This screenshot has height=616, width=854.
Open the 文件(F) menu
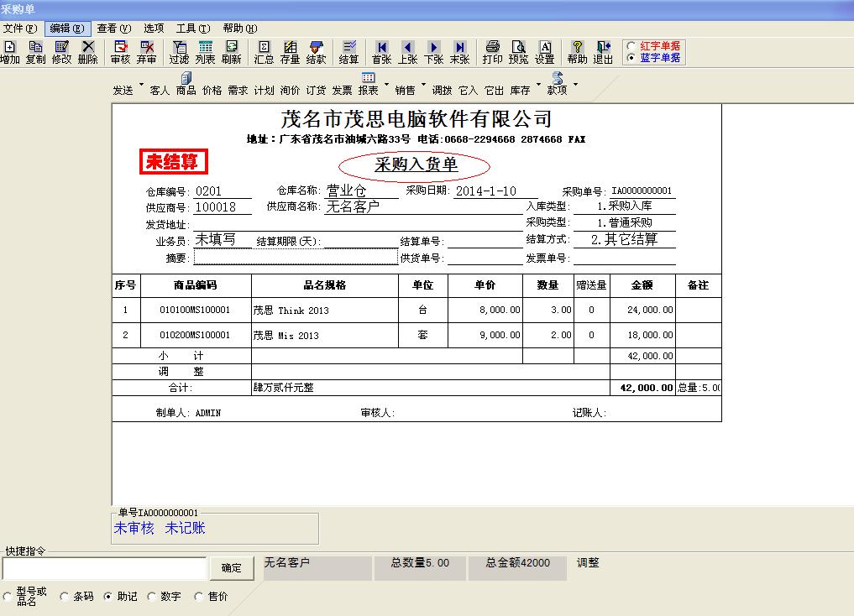pos(20,29)
